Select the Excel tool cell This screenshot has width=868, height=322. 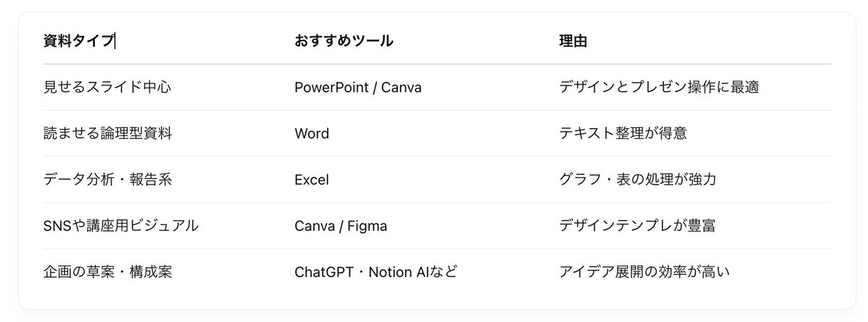click(x=312, y=179)
